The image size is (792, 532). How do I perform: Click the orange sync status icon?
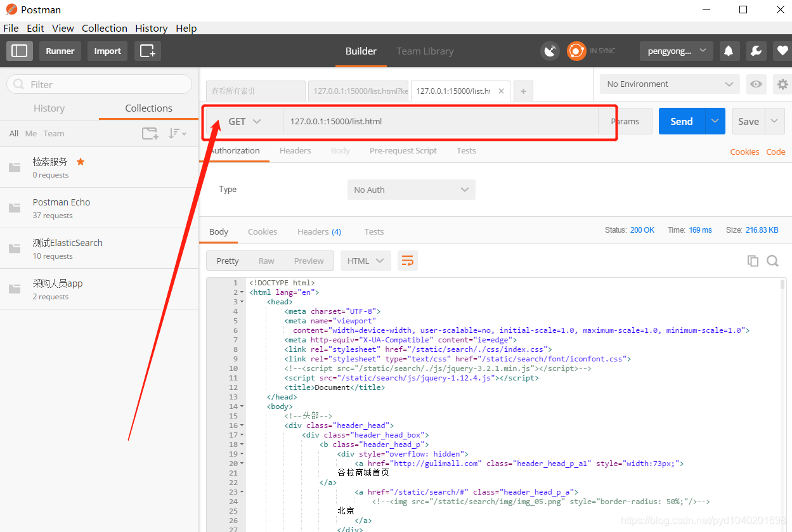point(576,51)
